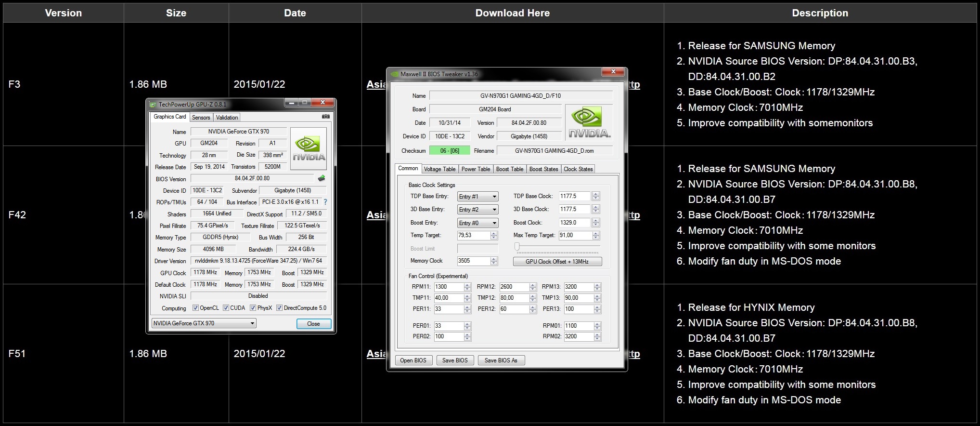Click the Save BIOS As button
The height and width of the screenshot is (426, 980).
(x=501, y=360)
